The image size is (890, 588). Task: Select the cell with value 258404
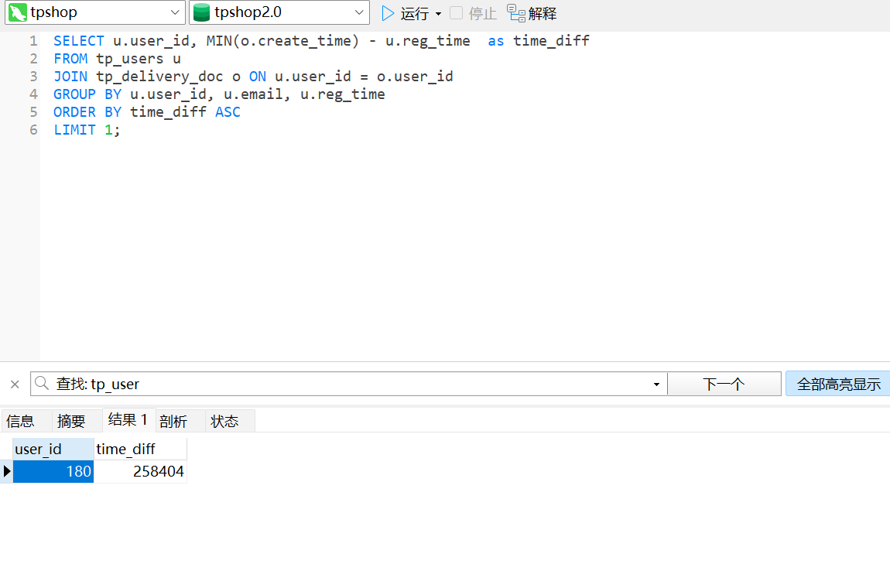[x=140, y=472]
